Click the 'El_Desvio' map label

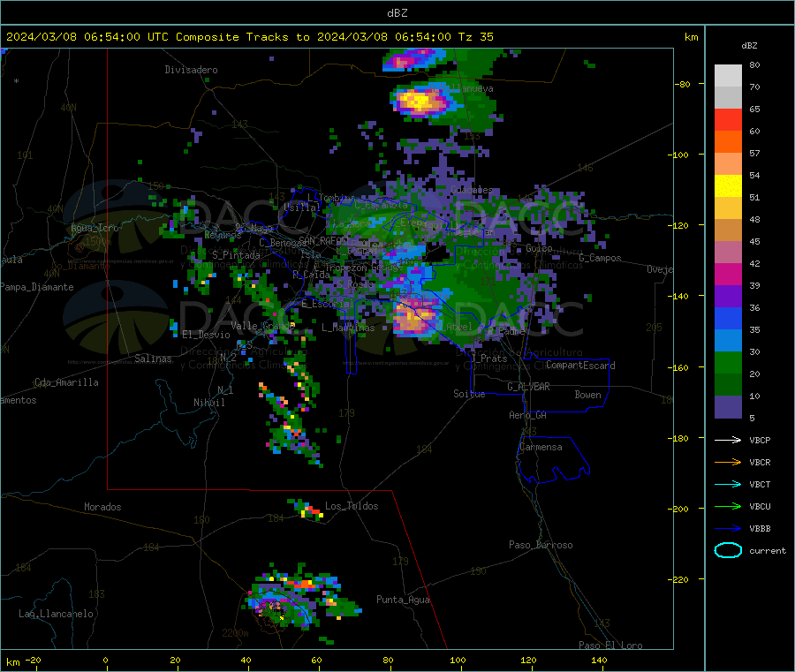point(206,335)
